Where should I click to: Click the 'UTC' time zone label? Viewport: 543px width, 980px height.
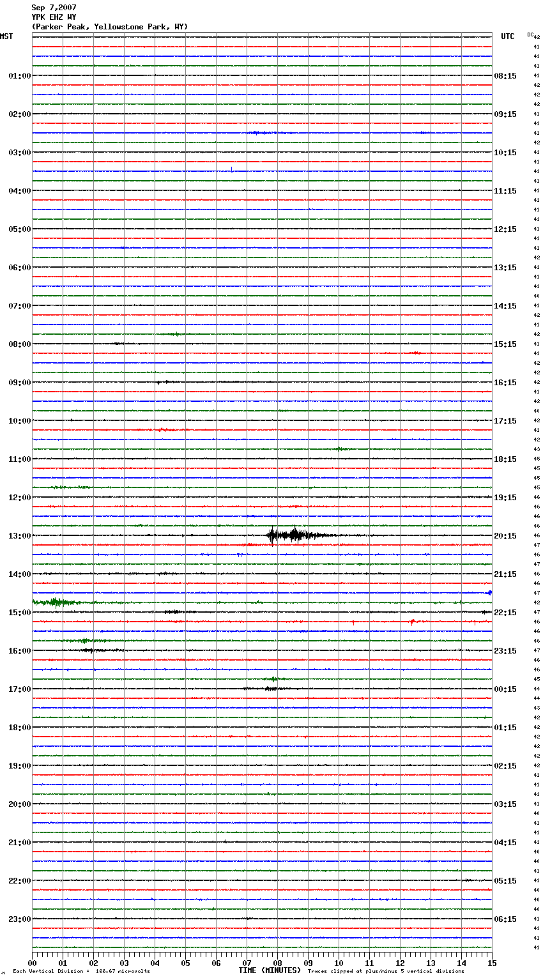[x=508, y=36]
